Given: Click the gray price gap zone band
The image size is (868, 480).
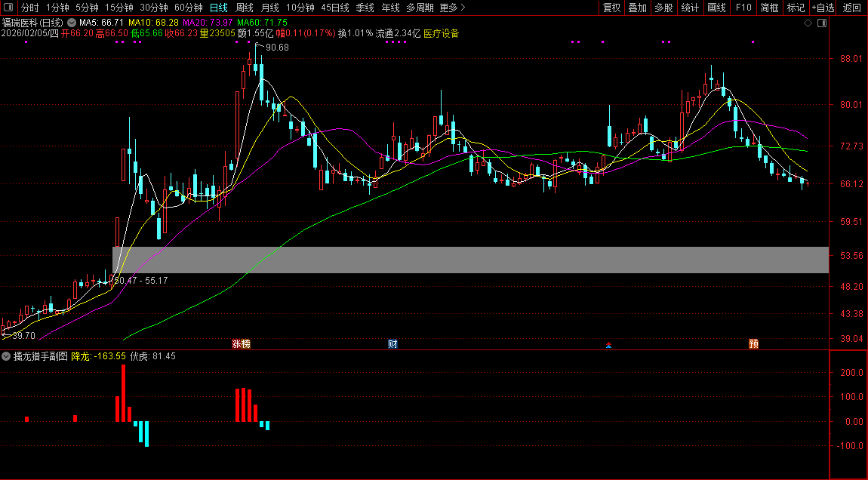Looking at the screenshot, I should tap(469, 260).
